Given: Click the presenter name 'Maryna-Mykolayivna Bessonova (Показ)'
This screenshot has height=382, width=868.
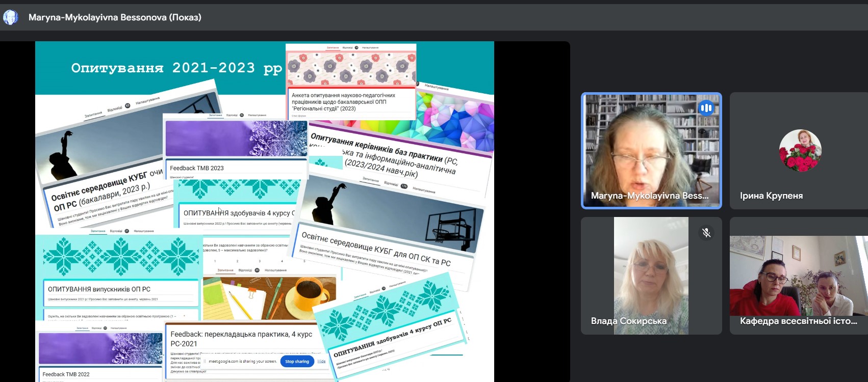Looking at the screenshot, I should [x=115, y=17].
